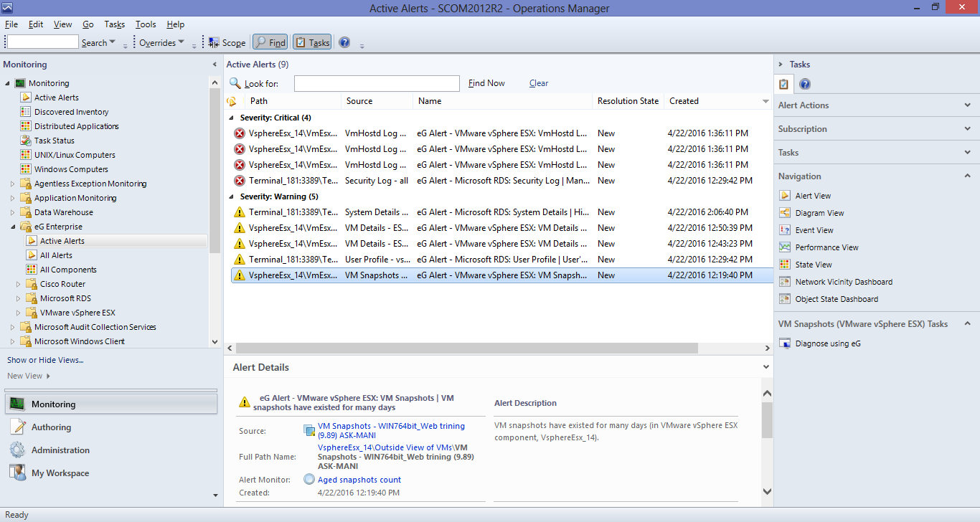Click the Administration gear icon
Viewport: 980px width, 522px height.
pos(17,450)
